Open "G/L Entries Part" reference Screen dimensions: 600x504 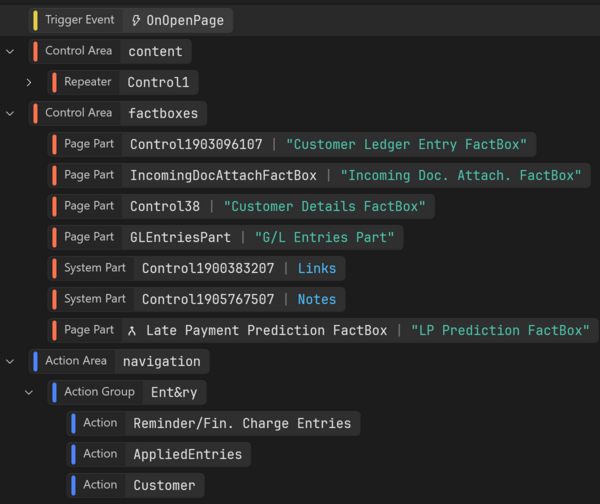[324, 238]
